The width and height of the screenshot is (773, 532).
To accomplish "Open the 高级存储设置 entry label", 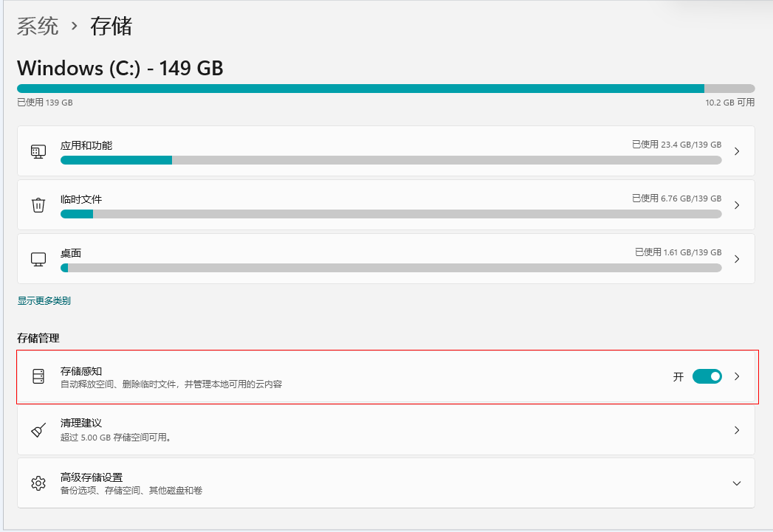I will click(92, 477).
